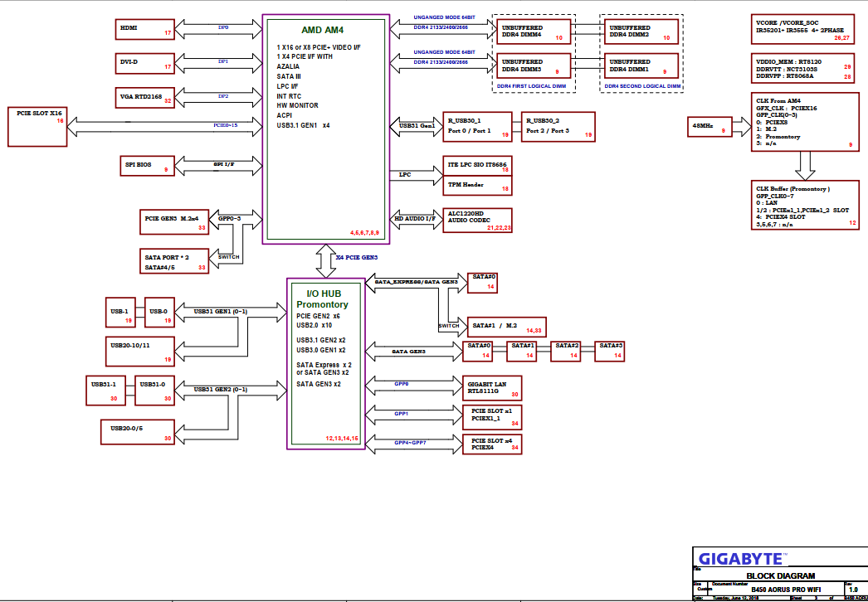The image size is (868, 602).
Task: Select the 48MHz block
Action: coord(710,127)
